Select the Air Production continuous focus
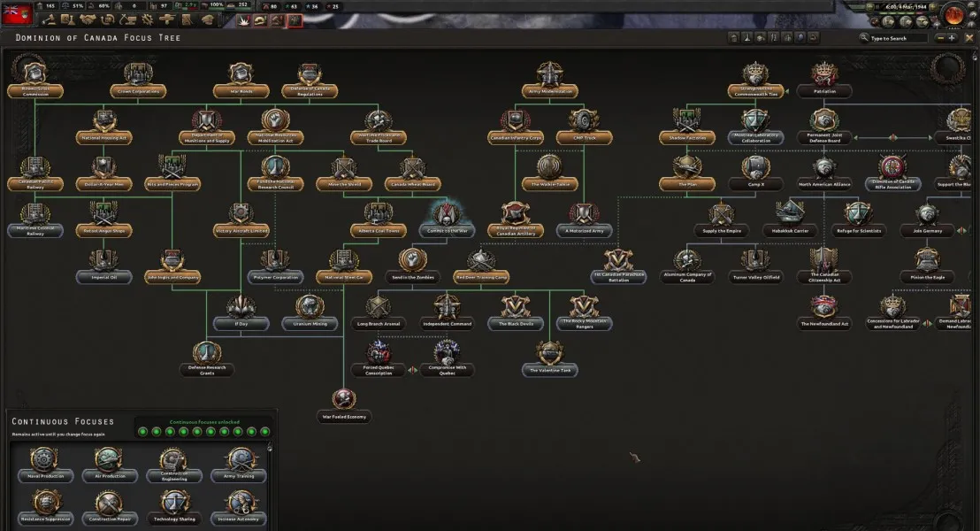The height and width of the screenshot is (531, 980). [110, 464]
